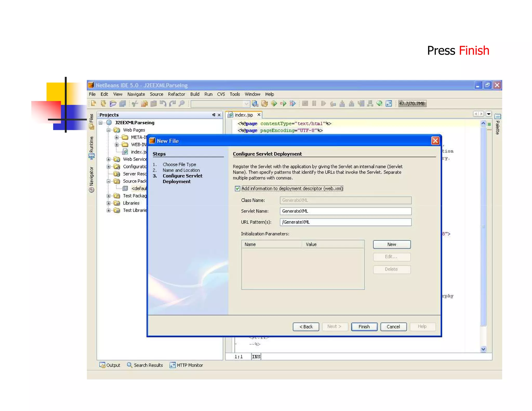Click the Open Project folder icon
Image resolution: width=532 pixels, height=411 pixels.
click(113, 103)
